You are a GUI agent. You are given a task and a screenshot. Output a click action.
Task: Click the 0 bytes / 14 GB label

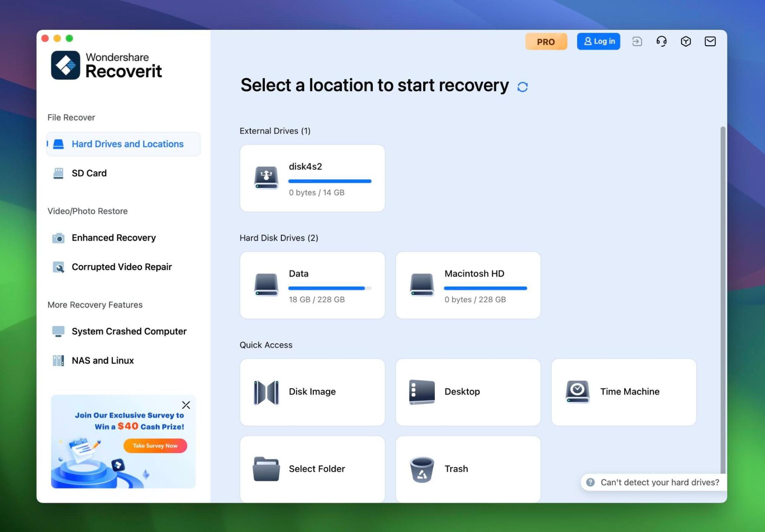click(316, 193)
